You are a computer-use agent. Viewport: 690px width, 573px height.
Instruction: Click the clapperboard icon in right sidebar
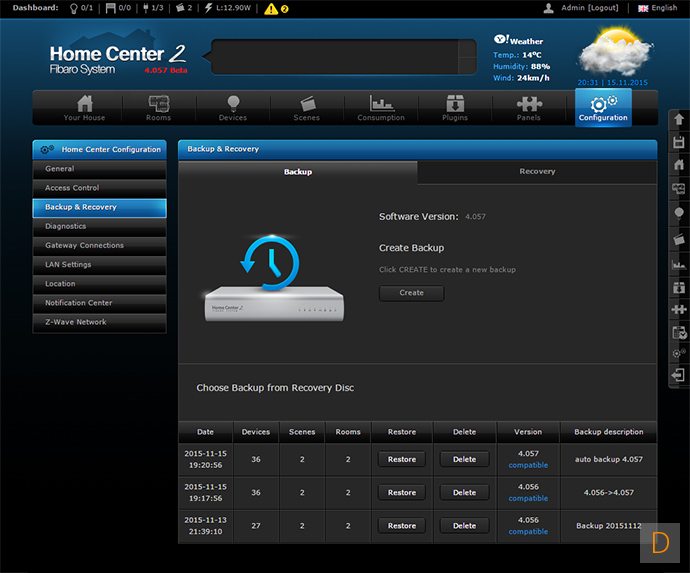pyautogui.click(x=679, y=239)
